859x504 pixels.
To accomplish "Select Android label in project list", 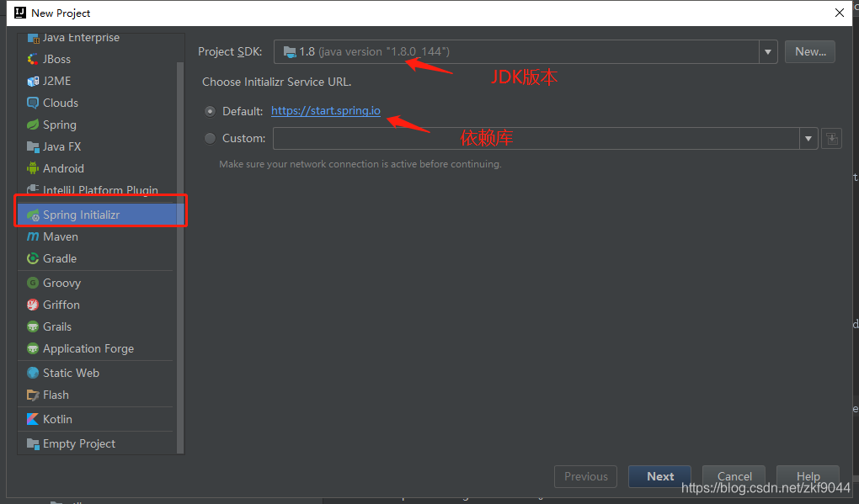I will [x=63, y=168].
